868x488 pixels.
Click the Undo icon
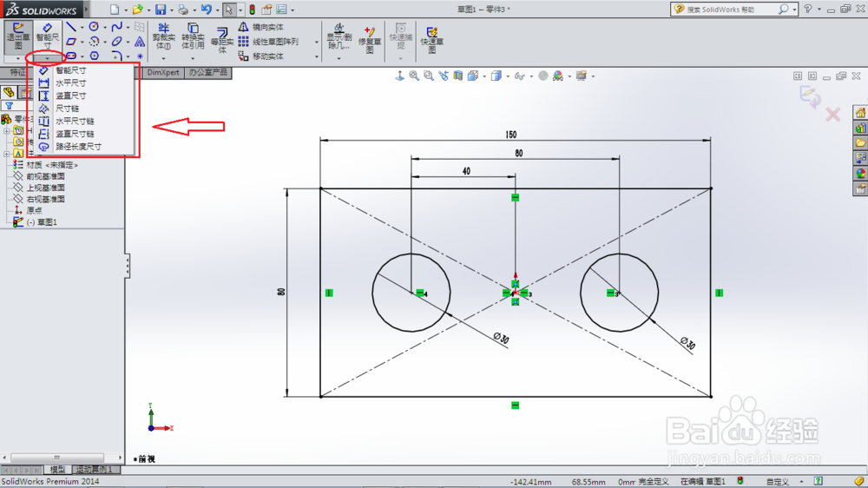click(x=206, y=10)
